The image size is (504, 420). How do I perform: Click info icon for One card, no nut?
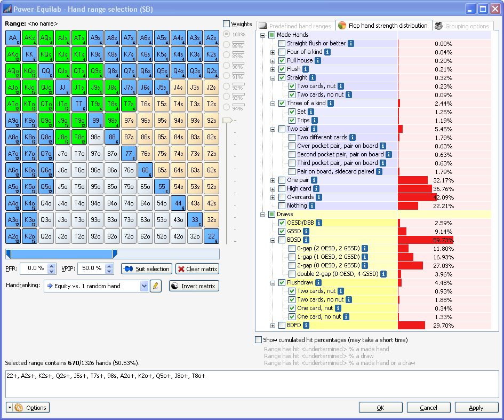pos(346,317)
